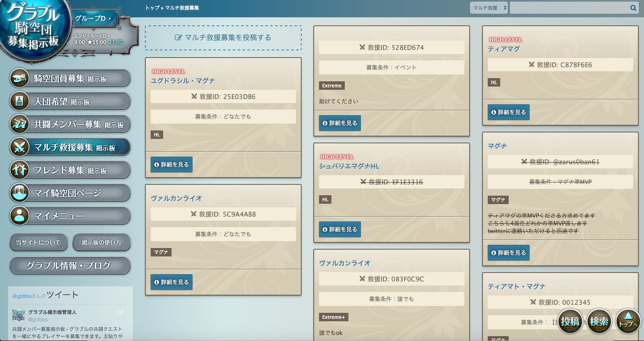This screenshot has height=341, width=644.
Task: Click the search magnifier icon
Action: click(633, 8)
